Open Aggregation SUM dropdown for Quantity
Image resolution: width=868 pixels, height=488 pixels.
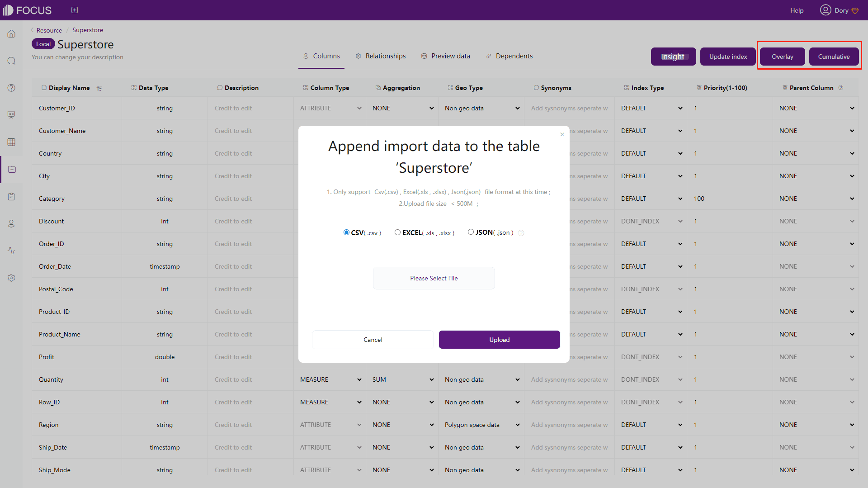coord(402,379)
